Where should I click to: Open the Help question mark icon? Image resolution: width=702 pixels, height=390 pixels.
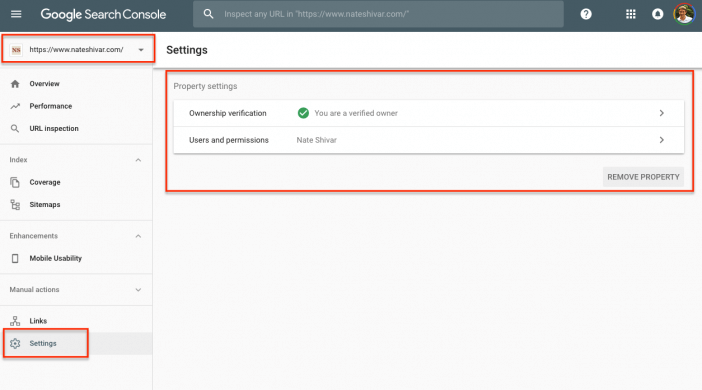tap(586, 14)
